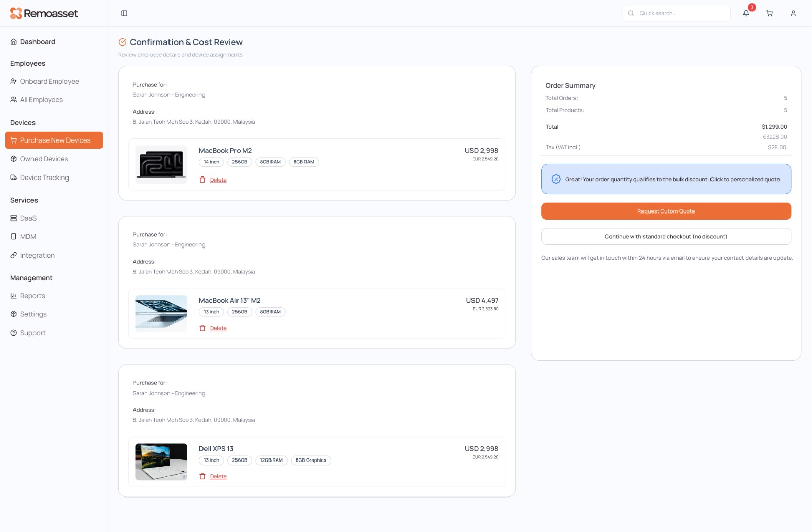
Task: Click the bulk discount info banner
Action: (666, 179)
